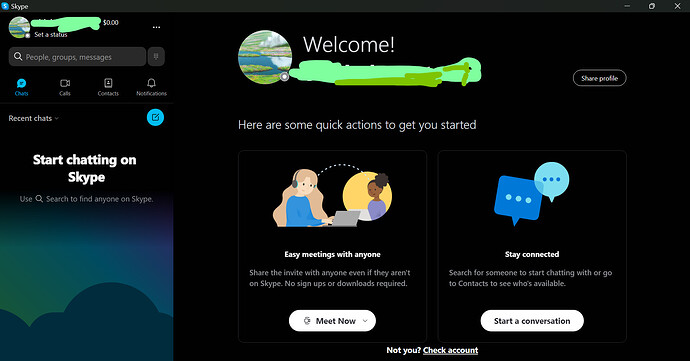Open the Chats tab
The height and width of the screenshot is (361, 690).
click(21, 87)
